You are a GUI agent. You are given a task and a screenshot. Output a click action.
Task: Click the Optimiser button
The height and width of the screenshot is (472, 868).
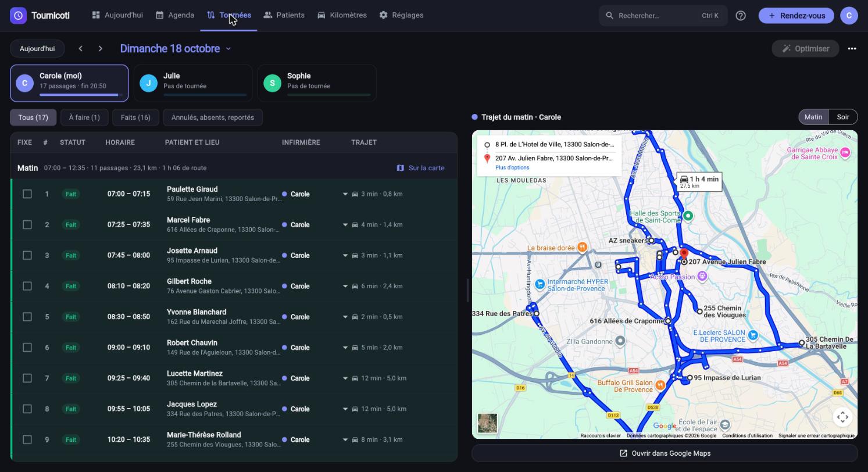(x=805, y=49)
